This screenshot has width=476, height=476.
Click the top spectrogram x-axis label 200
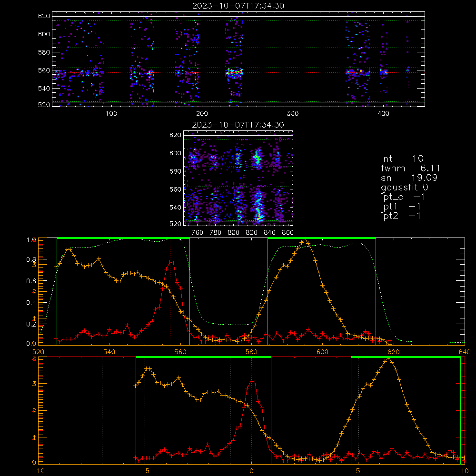click(202, 114)
